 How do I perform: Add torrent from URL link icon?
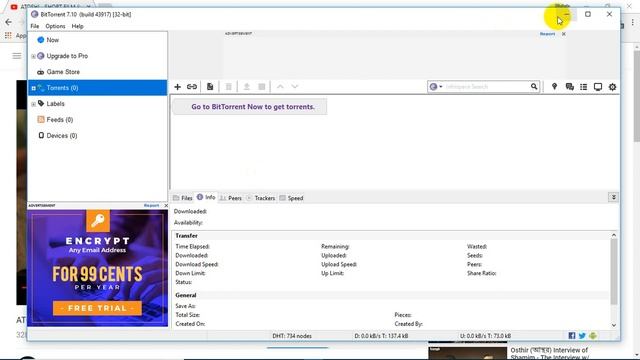tap(192, 87)
